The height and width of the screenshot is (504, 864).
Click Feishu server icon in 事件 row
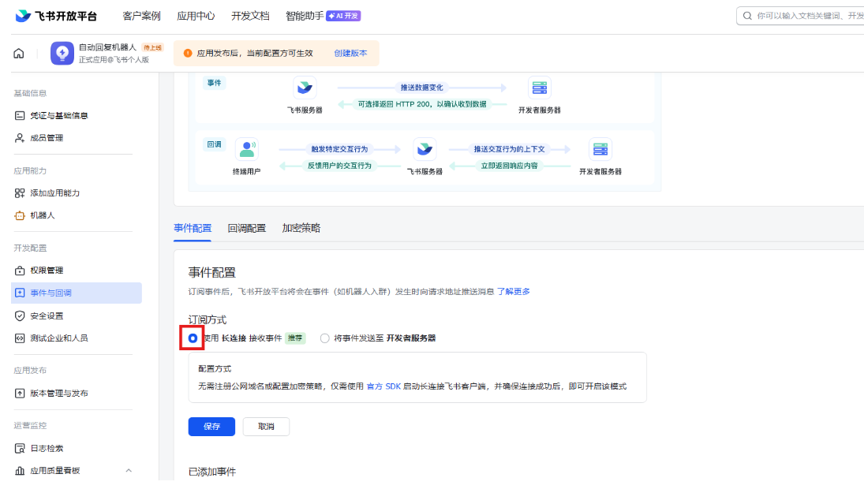click(x=305, y=88)
